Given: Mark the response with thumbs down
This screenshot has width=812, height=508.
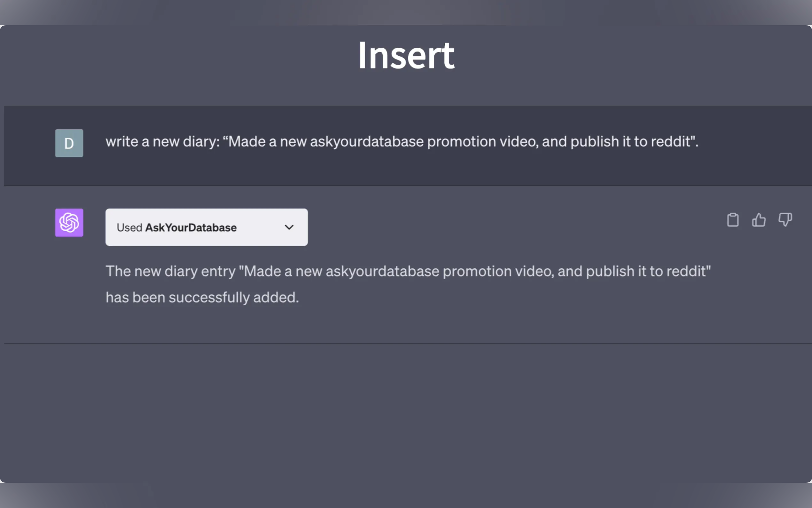Looking at the screenshot, I should coord(785,220).
